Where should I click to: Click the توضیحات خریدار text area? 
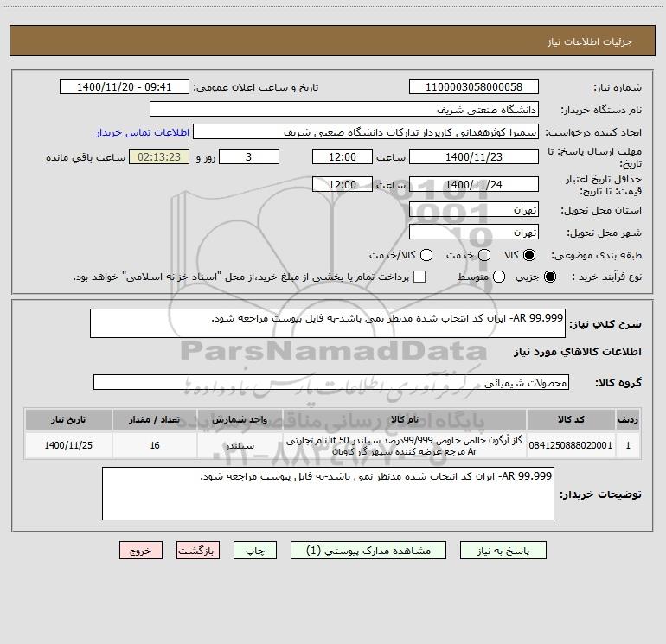[328, 494]
